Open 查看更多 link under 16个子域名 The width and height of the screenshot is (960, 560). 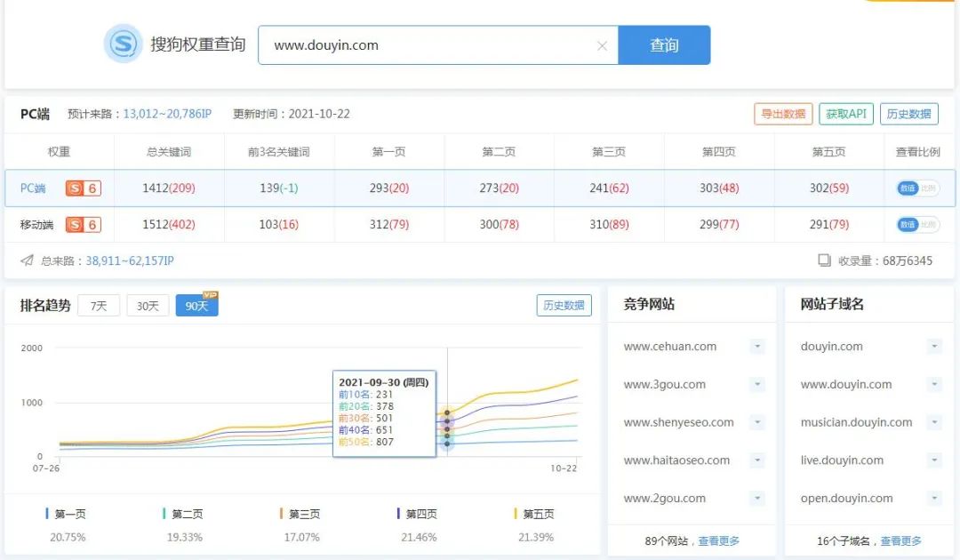[x=900, y=541]
